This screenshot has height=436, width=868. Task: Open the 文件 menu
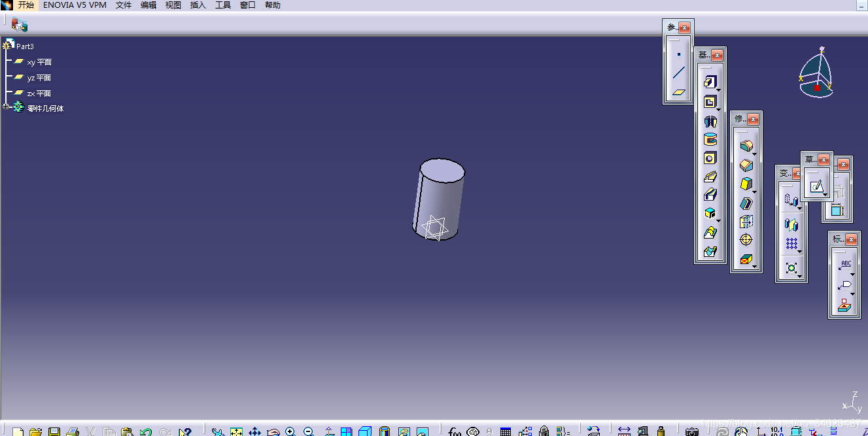[x=123, y=5]
